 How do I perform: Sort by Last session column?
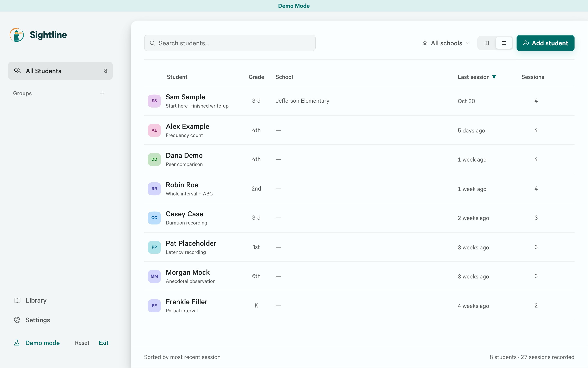[477, 77]
